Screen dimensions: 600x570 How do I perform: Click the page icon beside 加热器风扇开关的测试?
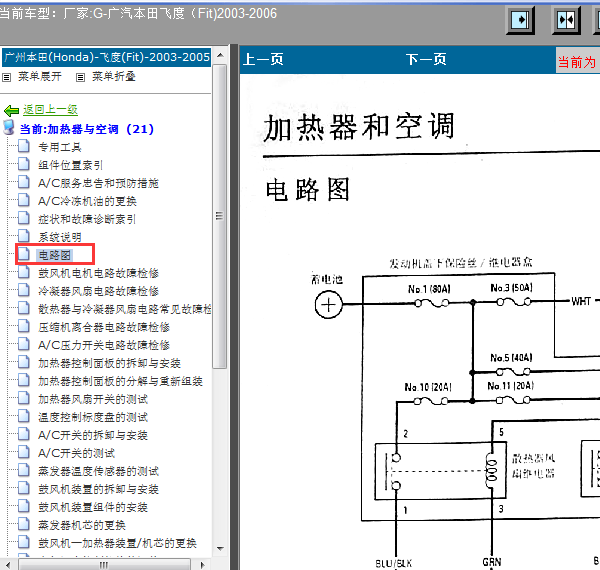(x=24, y=397)
